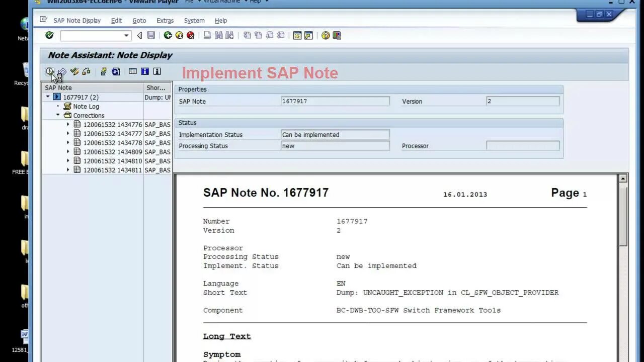Click the 'Dump: UNCAUGHT_EXCEPTION in CL_SFW_OBJECT_PROVIDER' text
Screen dimensions: 644x362
[447, 293]
